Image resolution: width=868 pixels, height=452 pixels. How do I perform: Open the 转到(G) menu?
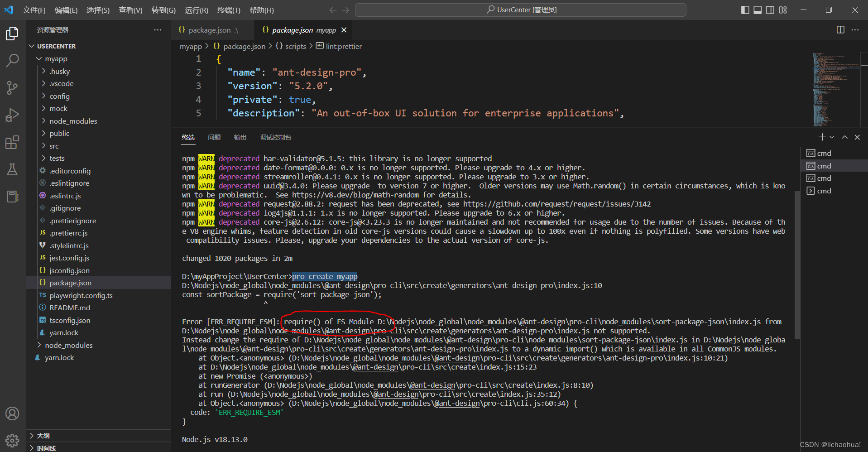click(x=163, y=10)
